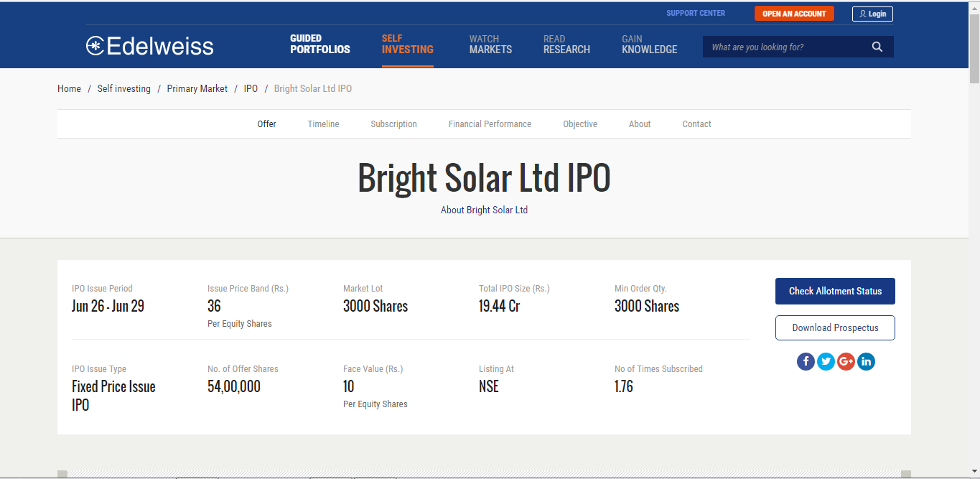Go to the Subscription tab
This screenshot has width=980, height=479.
click(393, 124)
